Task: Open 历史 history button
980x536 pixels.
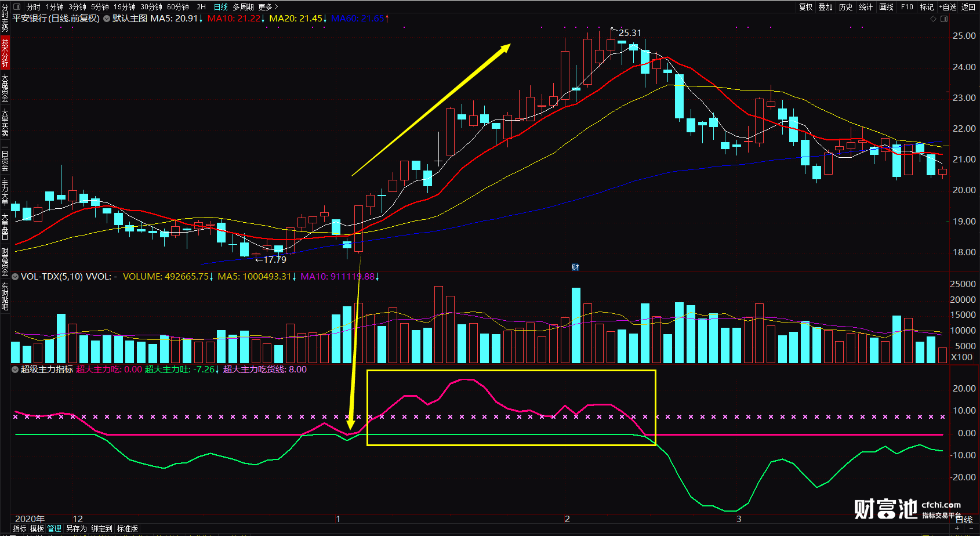Action: 845,7
